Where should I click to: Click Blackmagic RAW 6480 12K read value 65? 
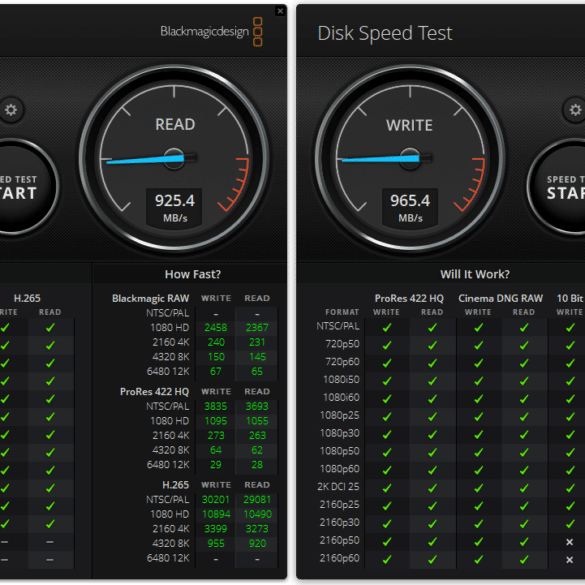pos(257,371)
